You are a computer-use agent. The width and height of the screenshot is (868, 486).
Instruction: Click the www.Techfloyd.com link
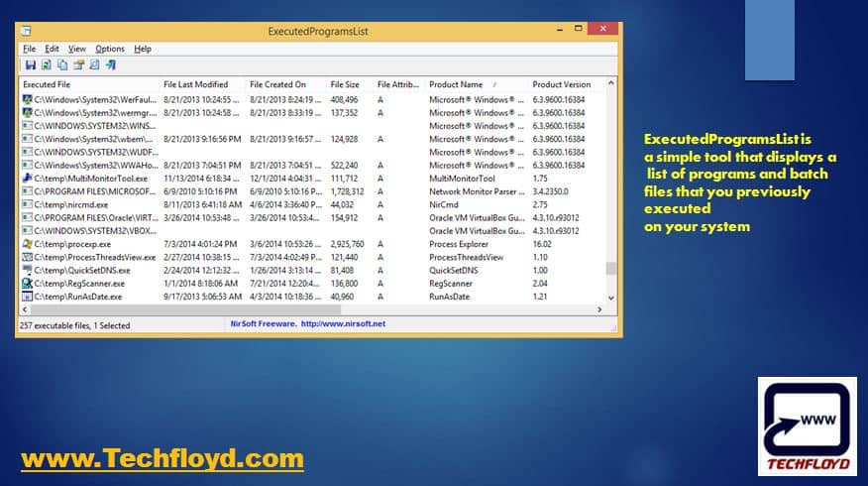[163, 459]
